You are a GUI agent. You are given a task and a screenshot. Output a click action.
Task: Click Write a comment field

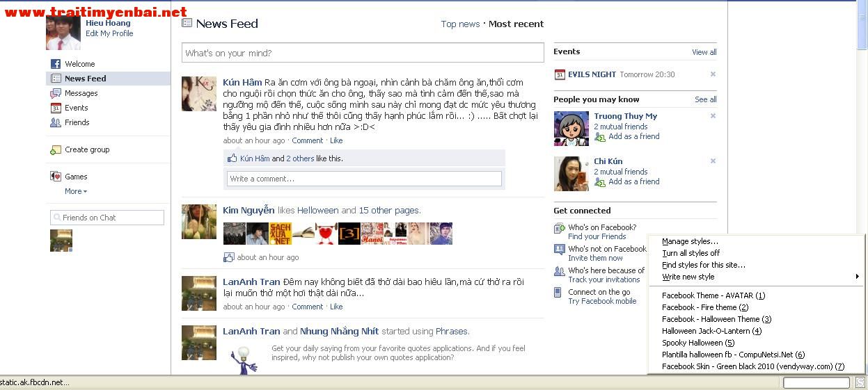(364, 179)
